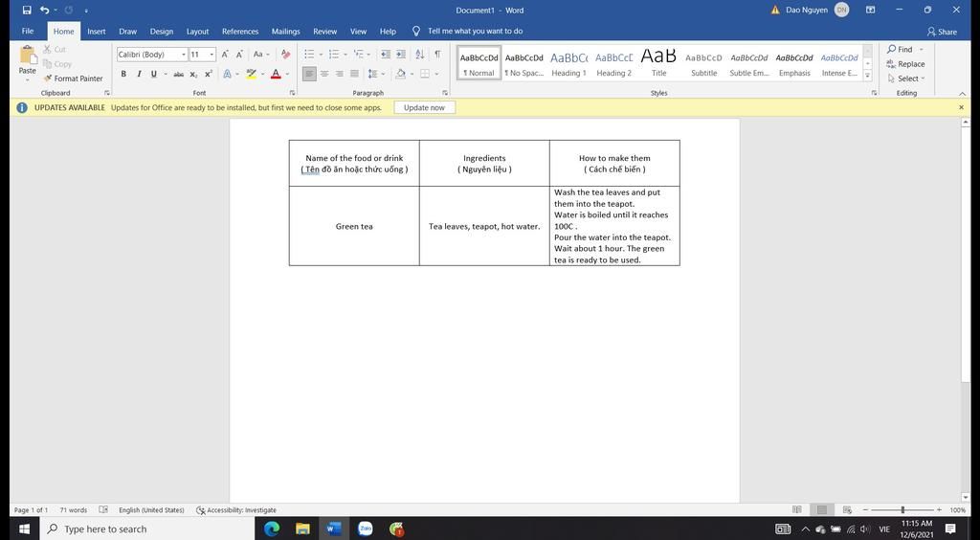The width and height of the screenshot is (980, 540).
Task: Switch to the Insert tab
Action: click(97, 32)
